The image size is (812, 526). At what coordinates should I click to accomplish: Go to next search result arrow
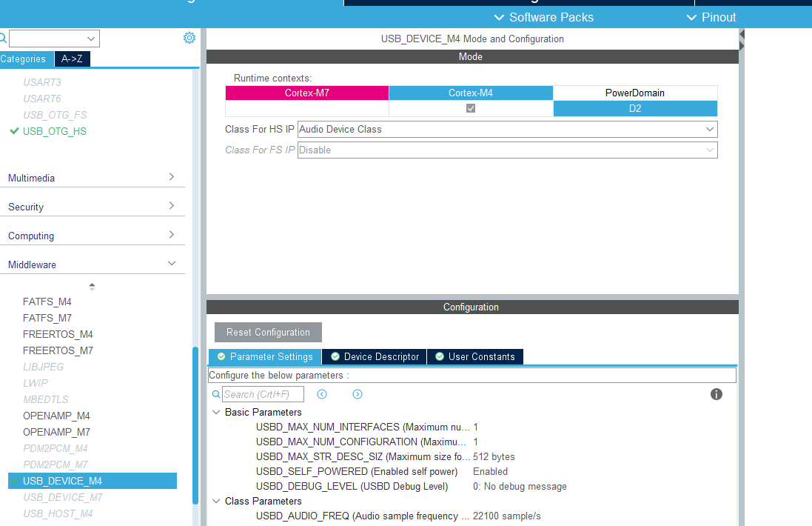coord(358,394)
